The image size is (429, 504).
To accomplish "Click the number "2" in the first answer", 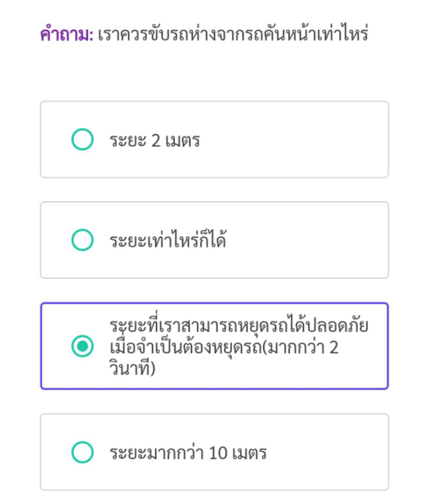I will (x=156, y=141).
